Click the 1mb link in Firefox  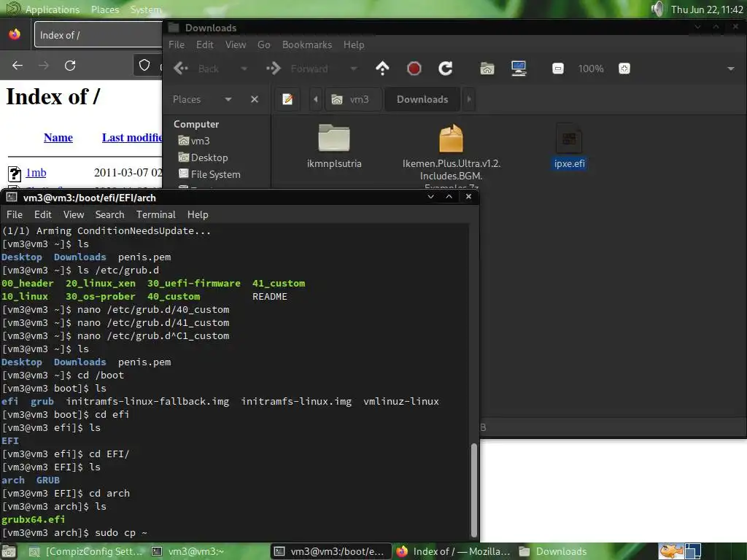coord(36,173)
